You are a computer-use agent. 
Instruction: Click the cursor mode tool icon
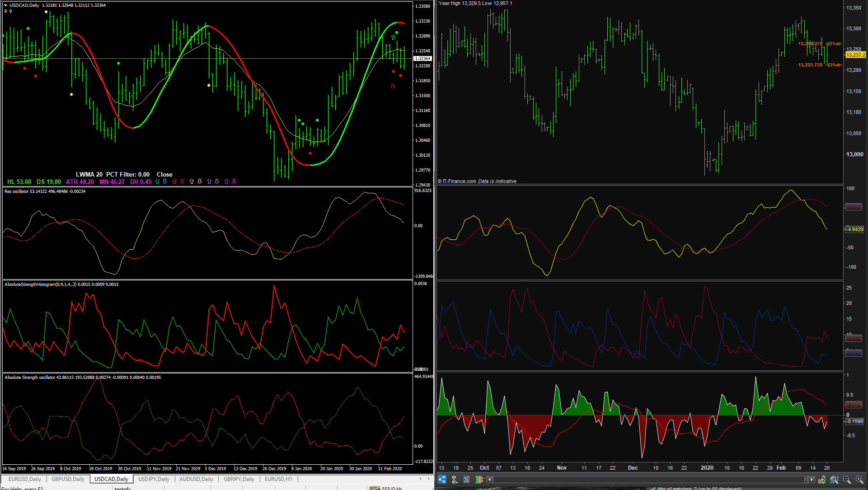[455, 480]
